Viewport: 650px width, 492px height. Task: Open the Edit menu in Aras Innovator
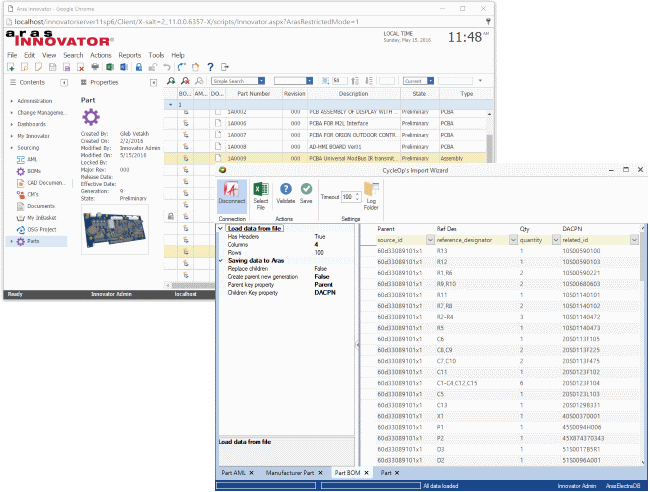pyautogui.click(x=29, y=55)
